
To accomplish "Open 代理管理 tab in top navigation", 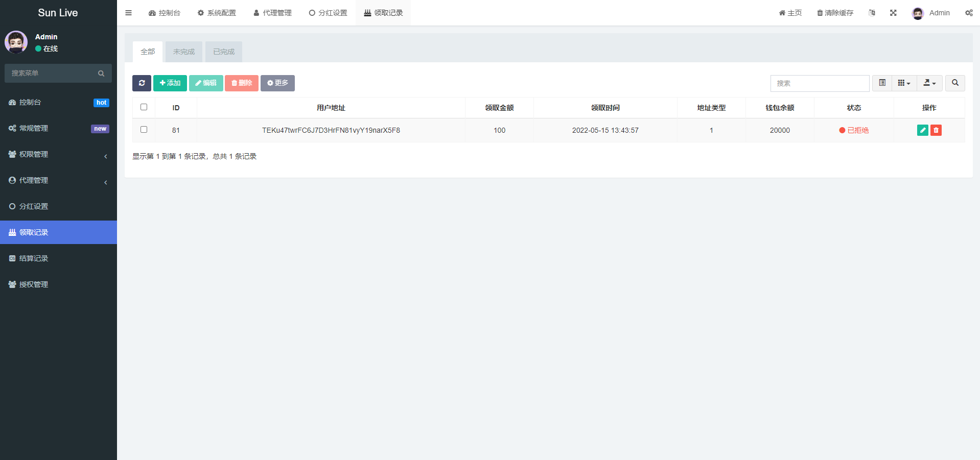I will (x=272, y=13).
